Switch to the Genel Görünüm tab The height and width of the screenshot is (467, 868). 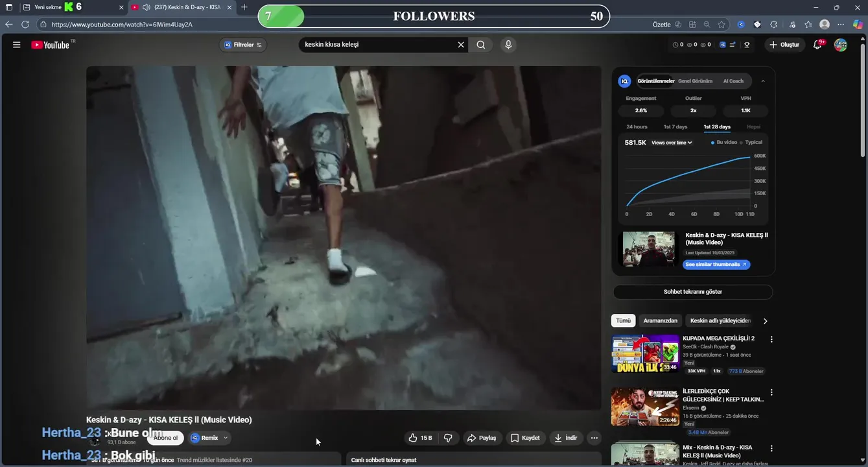pos(695,81)
